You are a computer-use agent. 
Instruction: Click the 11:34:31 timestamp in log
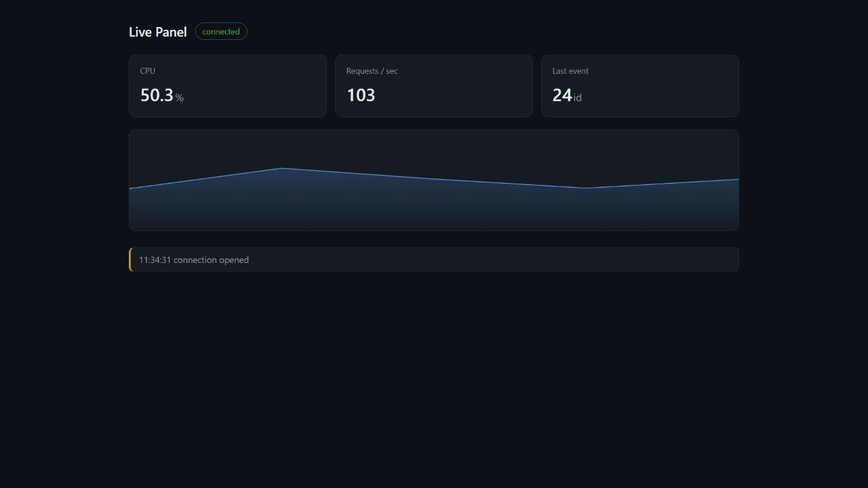tap(155, 260)
